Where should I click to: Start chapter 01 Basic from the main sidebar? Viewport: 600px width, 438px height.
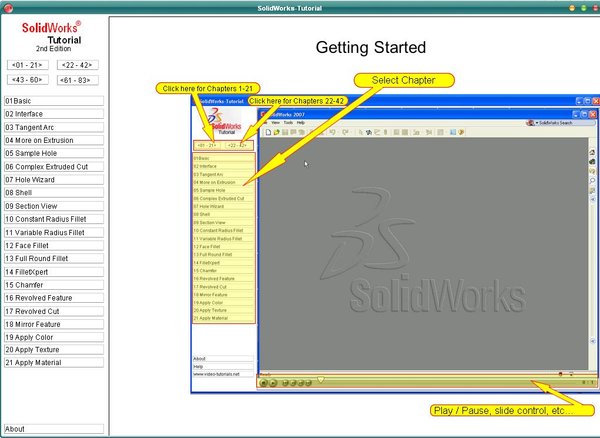click(53, 101)
